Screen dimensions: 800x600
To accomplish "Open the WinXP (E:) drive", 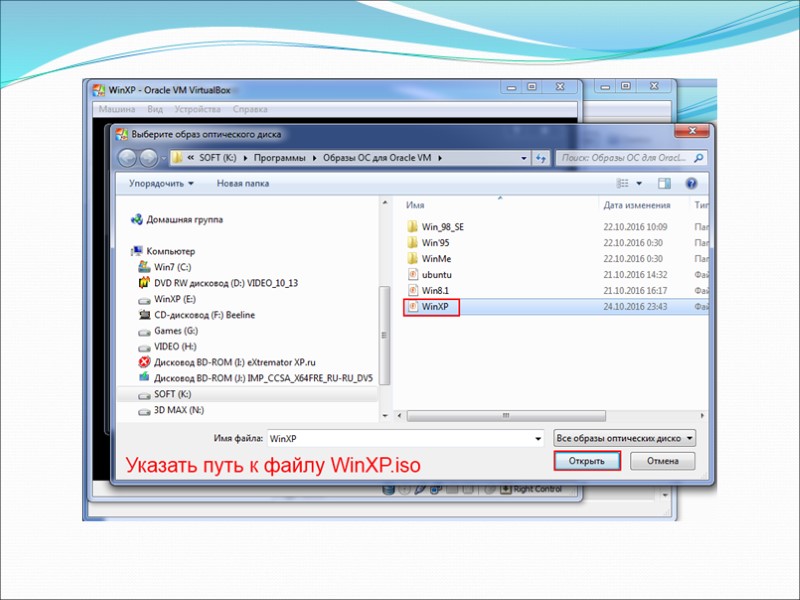I will (167, 299).
